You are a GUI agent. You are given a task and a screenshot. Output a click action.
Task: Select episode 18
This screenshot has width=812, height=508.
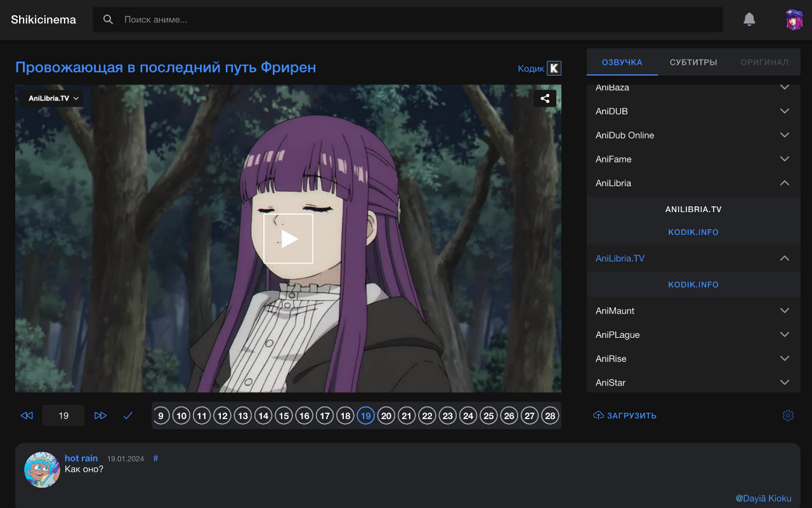(x=345, y=416)
